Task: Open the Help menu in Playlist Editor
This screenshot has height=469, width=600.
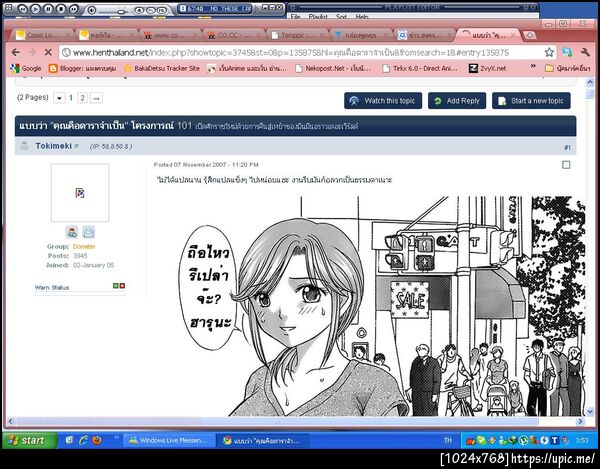Action: 362,16
